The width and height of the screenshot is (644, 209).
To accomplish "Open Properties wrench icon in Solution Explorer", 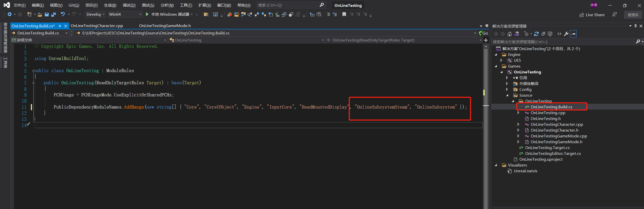I will (566, 34).
